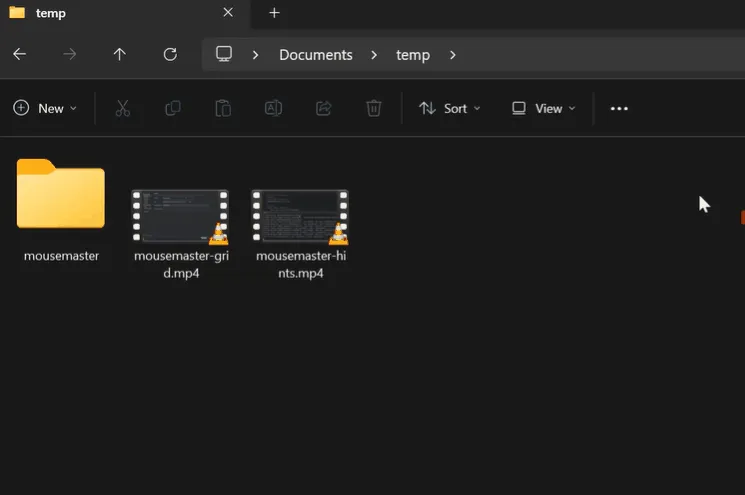This screenshot has width=745, height=495.
Task: Select the mousemaster-hints.mp4 video thumbnail
Action: pyautogui.click(x=300, y=216)
